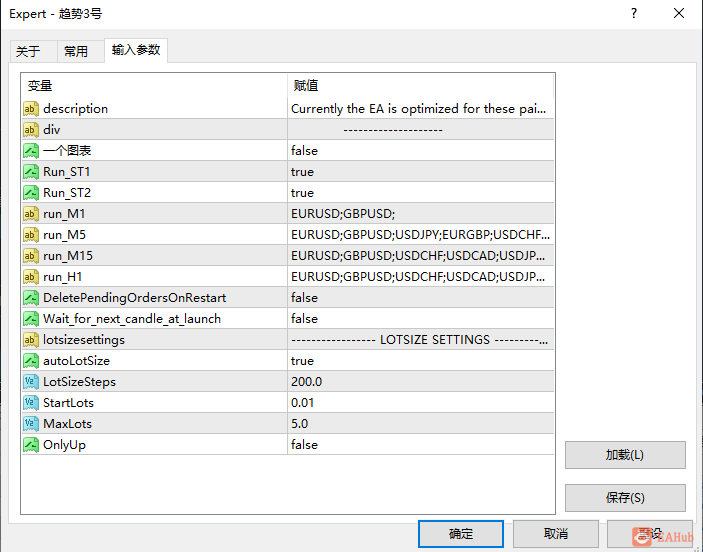
Task: Select the Run_ST2 variable name
Action: point(67,193)
